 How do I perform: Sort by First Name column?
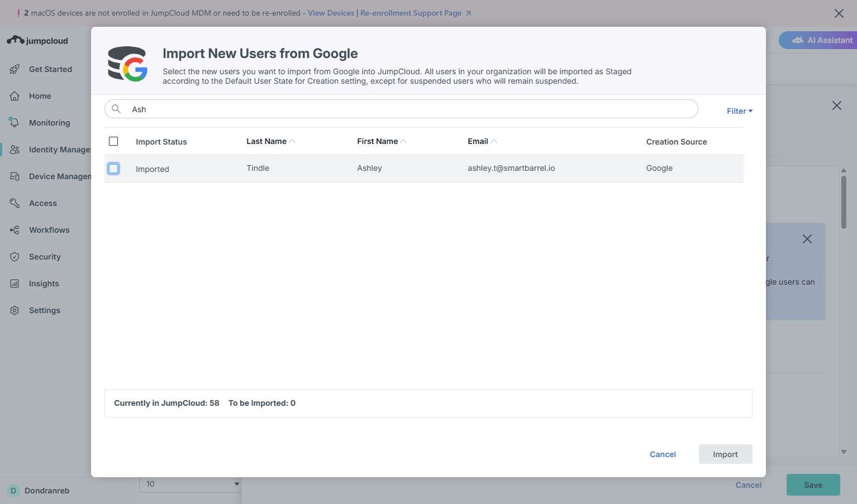coord(382,141)
